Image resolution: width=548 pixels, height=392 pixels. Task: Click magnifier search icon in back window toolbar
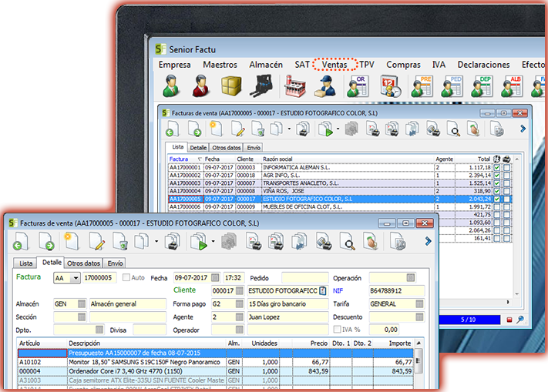coord(453,129)
